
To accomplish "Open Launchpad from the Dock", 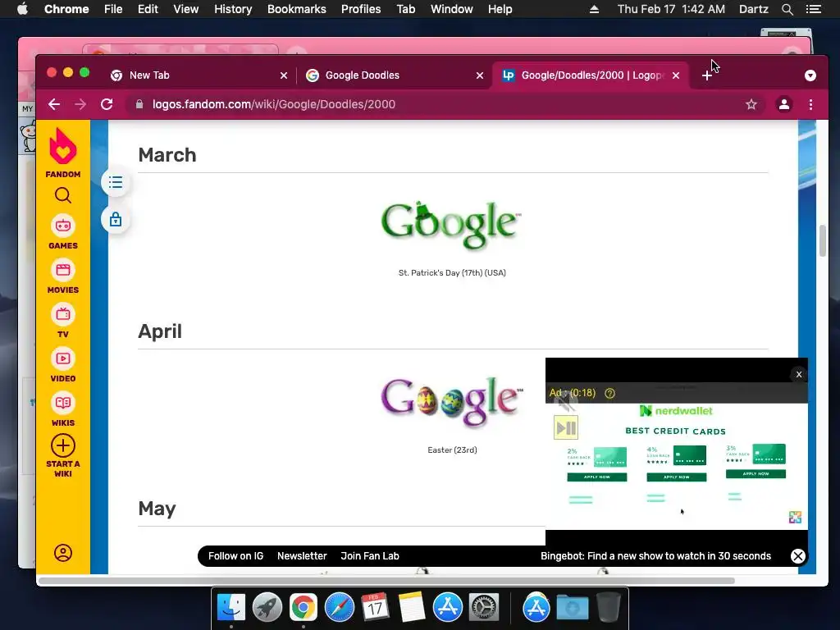I will [267, 608].
